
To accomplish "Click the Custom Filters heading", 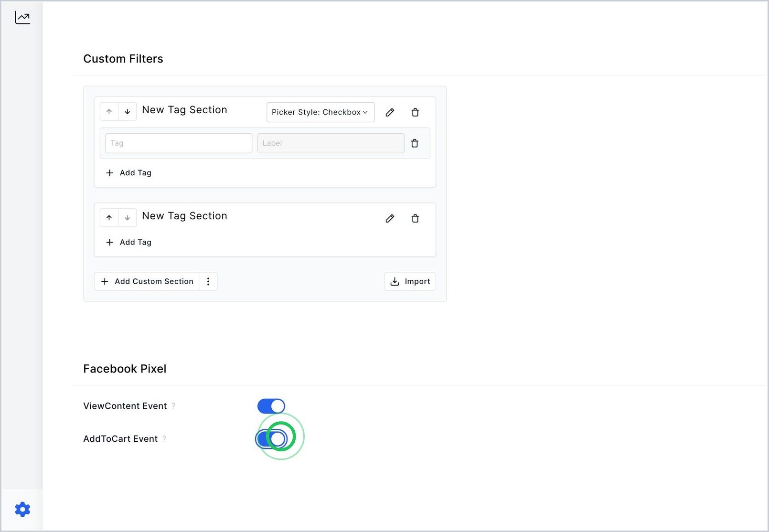I will (x=123, y=59).
